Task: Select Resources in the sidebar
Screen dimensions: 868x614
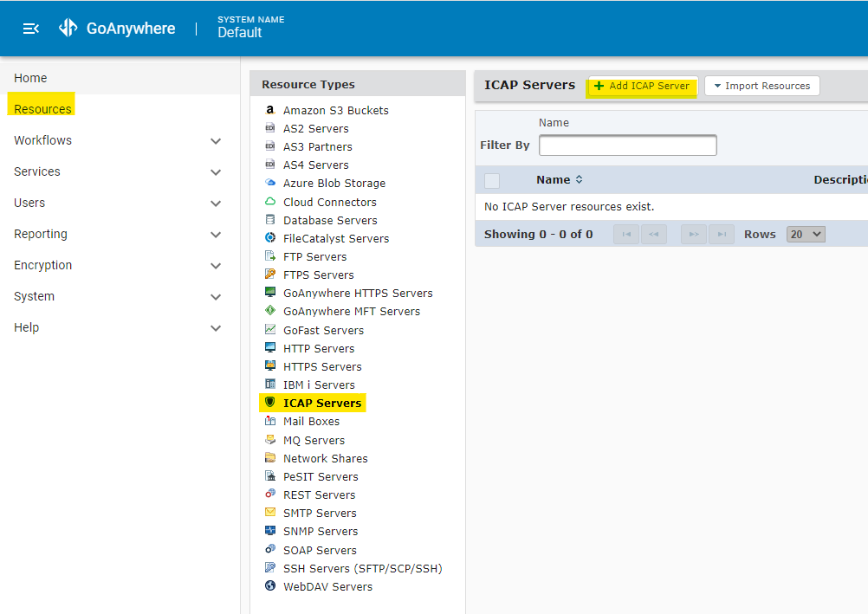Action: click(x=42, y=109)
